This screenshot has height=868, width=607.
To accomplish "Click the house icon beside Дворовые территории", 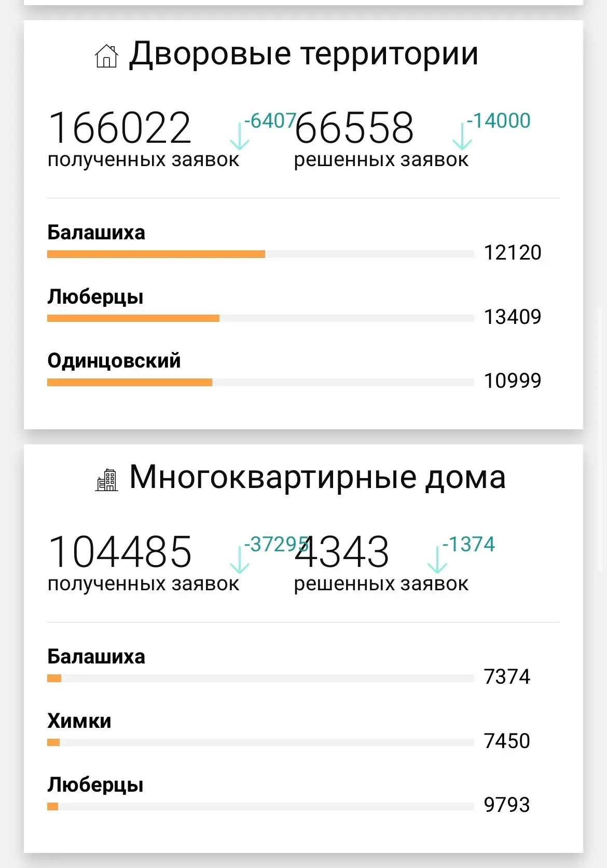I will pyautogui.click(x=106, y=56).
